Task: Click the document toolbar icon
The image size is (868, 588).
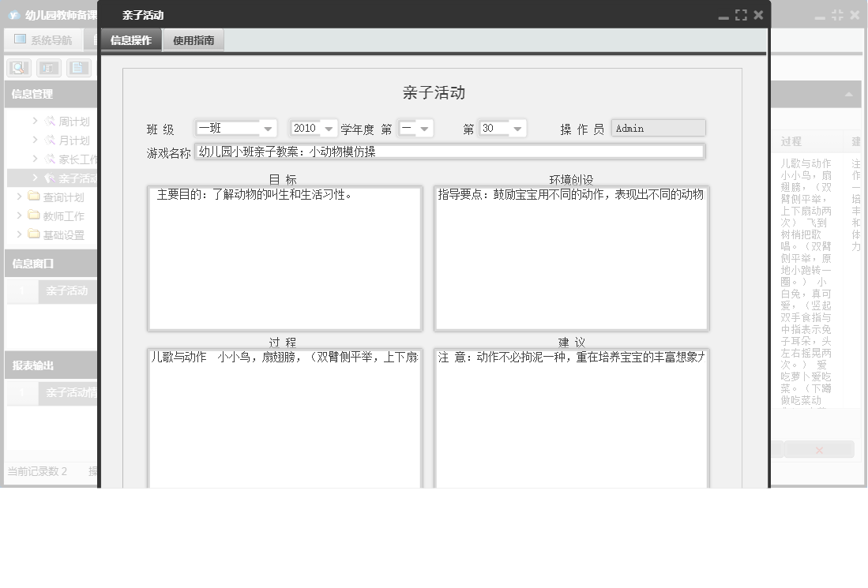Action: [x=77, y=68]
